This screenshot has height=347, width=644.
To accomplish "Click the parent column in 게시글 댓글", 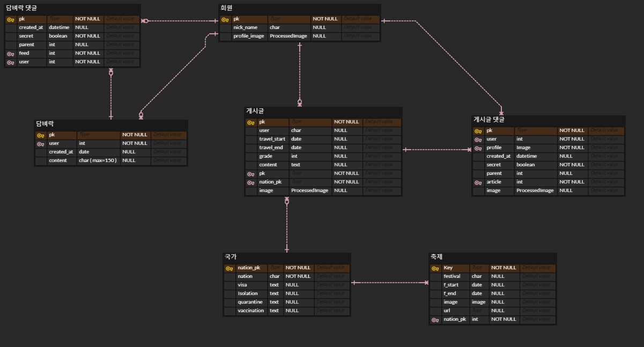I will point(494,173).
